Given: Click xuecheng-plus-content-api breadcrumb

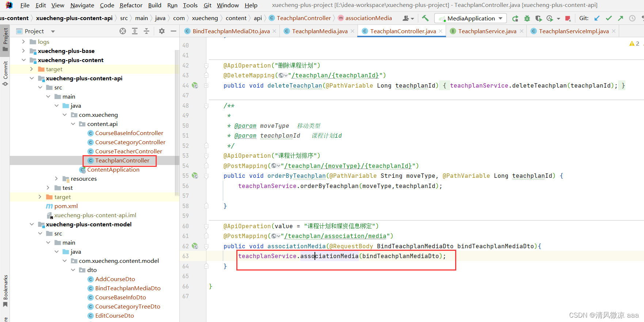Looking at the screenshot, I should 74,18.
